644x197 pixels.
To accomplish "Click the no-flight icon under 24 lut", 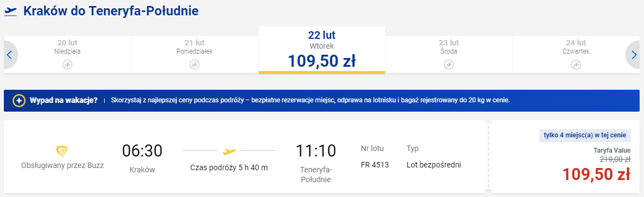I will point(576,65).
